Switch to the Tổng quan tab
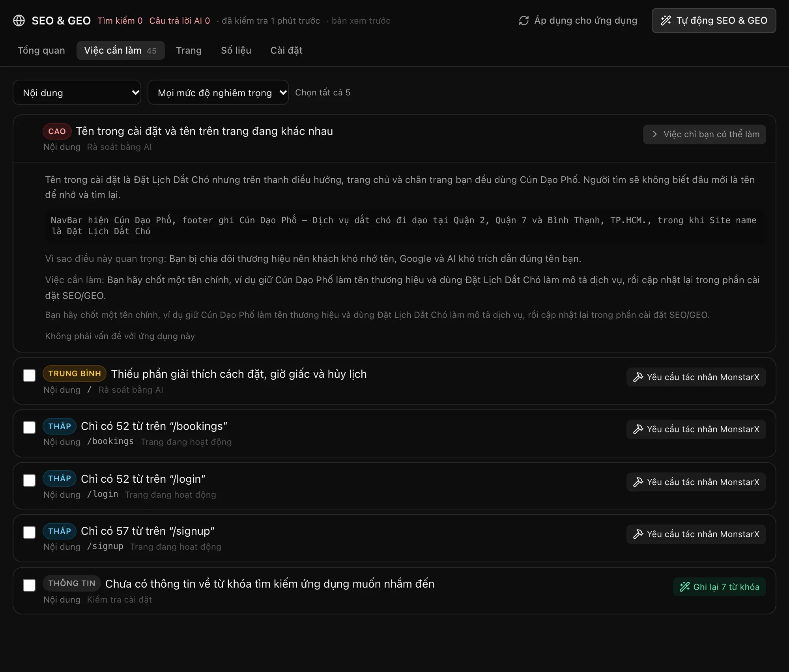This screenshot has width=789, height=672. point(41,50)
